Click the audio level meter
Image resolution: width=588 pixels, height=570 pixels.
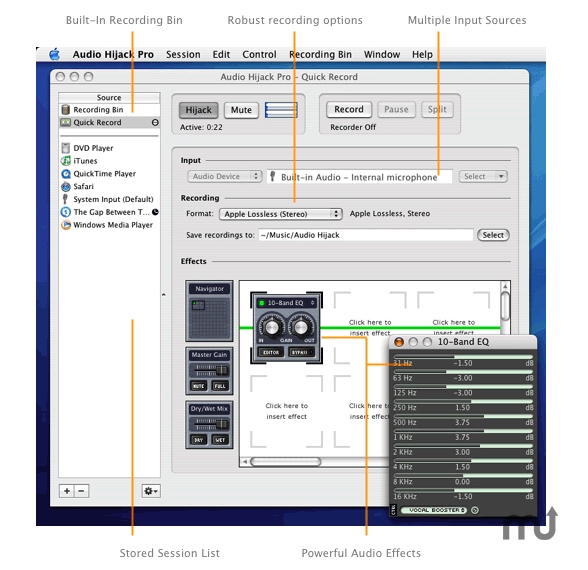tap(281, 110)
